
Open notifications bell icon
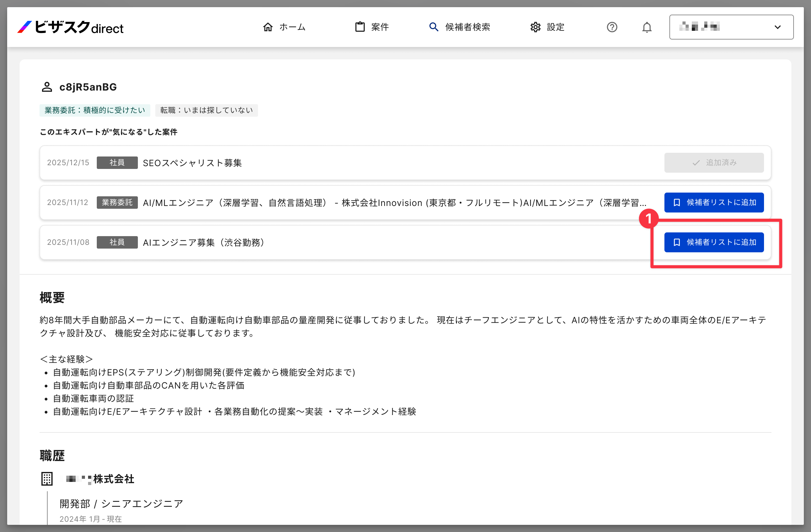tap(647, 27)
